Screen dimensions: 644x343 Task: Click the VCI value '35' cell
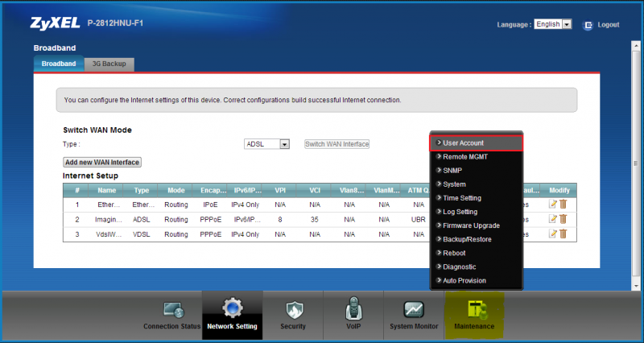[315, 219]
